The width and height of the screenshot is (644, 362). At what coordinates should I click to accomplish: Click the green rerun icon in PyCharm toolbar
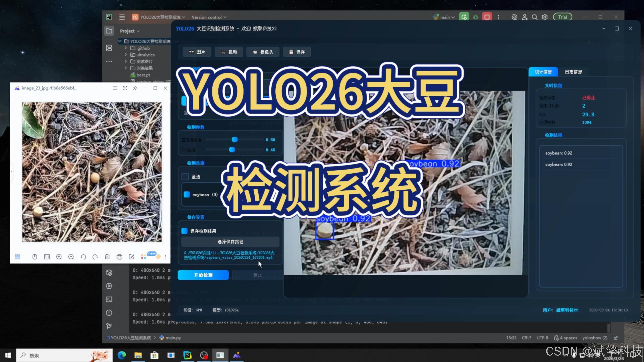click(464, 17)
